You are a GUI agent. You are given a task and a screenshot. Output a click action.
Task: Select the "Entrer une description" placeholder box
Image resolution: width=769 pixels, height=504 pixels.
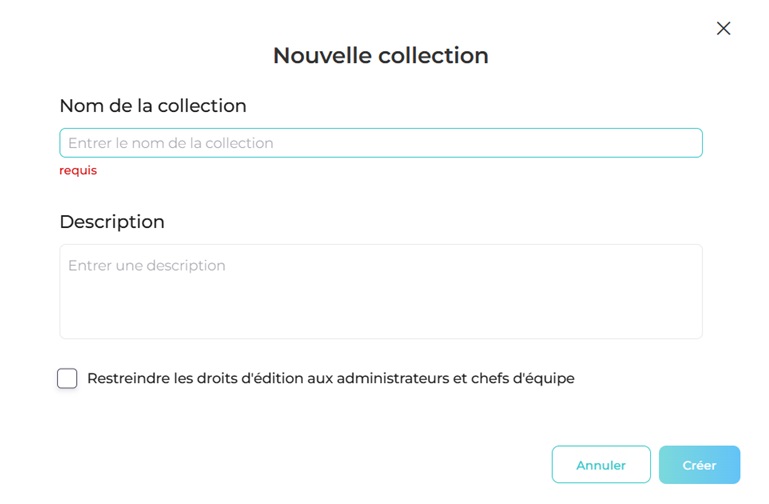click(381, 291)
